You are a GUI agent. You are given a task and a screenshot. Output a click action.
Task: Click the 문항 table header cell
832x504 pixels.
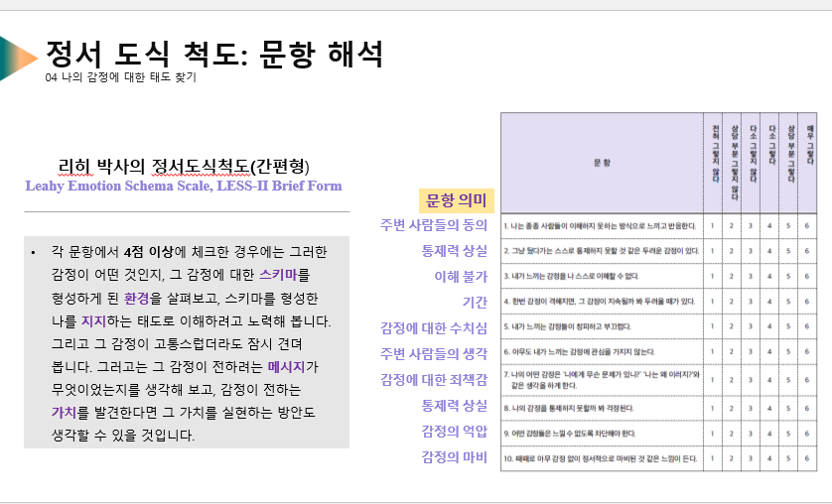(x=603, y=163)
